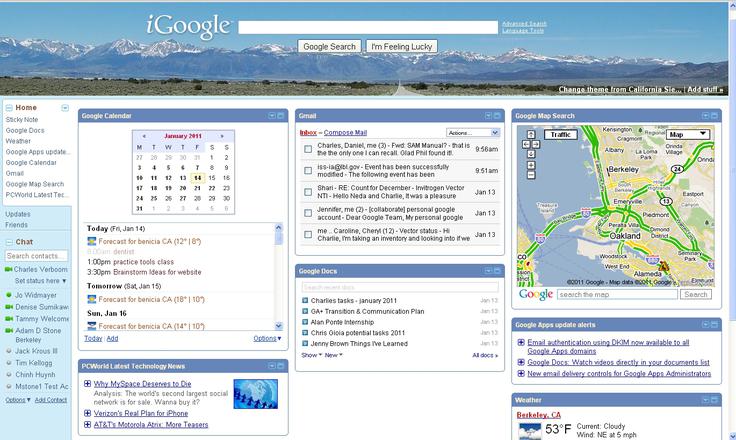Open Chat Options dropdown at sidebar bottom
Screen dimensions: 736x440
(x=18, y=400)
